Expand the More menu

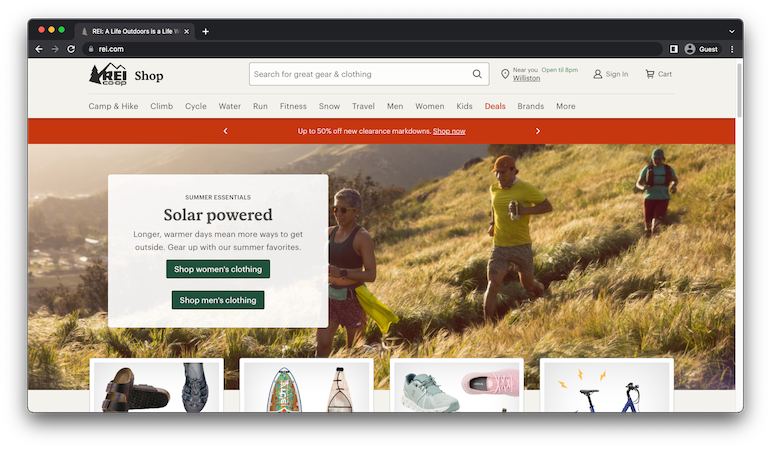tap(565, 106)
